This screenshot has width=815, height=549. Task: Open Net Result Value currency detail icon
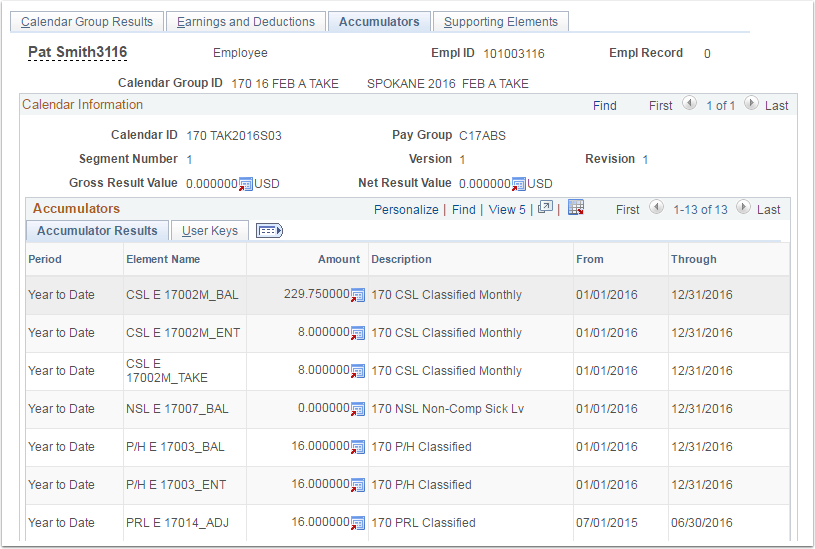(519, 184)
